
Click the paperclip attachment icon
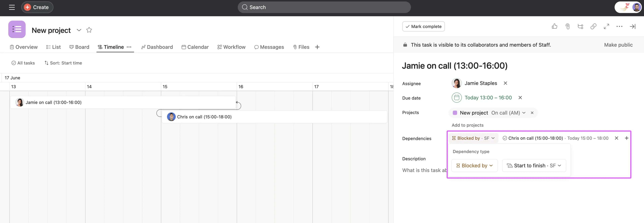point(567,26)
